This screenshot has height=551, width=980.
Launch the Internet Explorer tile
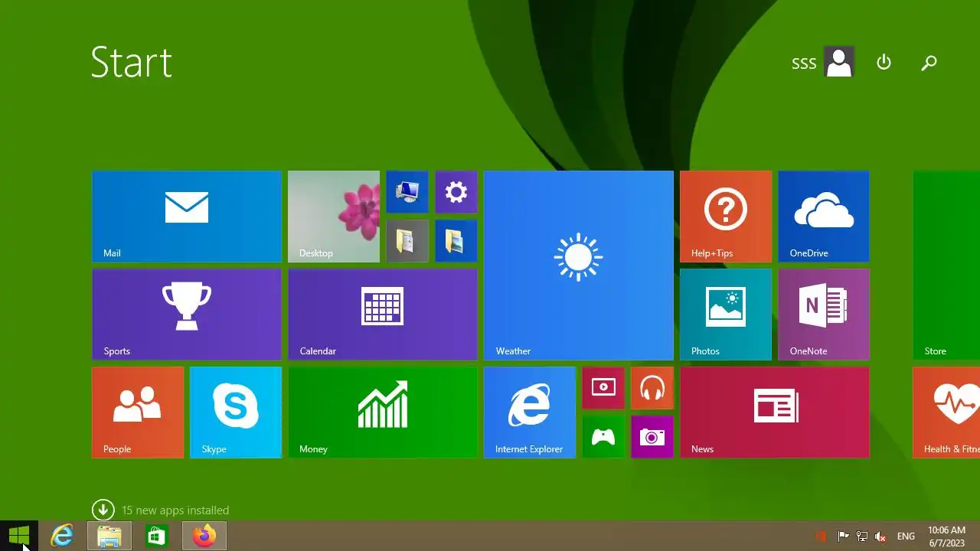(530, 412)
